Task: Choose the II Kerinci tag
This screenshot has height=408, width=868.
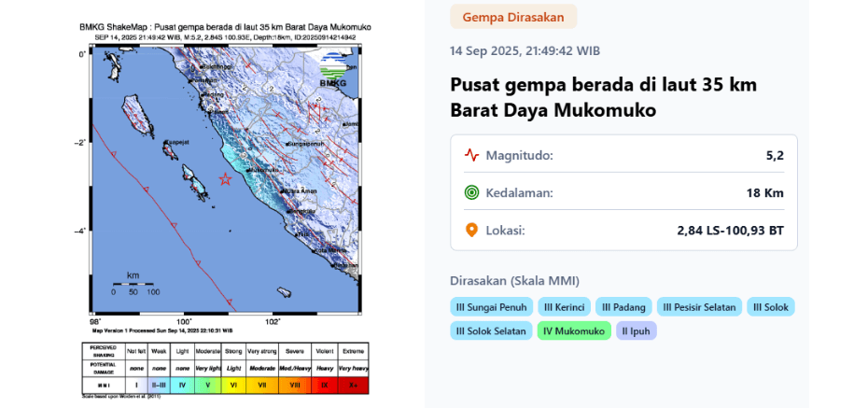Action: (564, 306)
